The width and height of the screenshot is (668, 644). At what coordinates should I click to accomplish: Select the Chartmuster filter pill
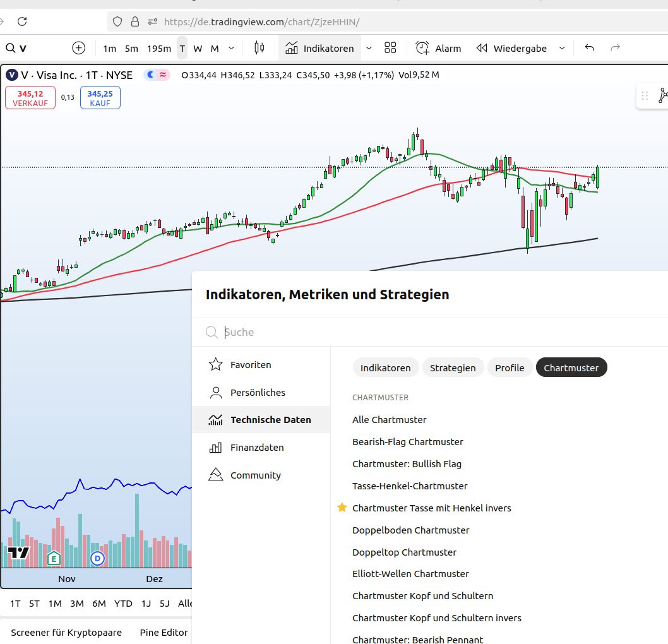[571, 367]
